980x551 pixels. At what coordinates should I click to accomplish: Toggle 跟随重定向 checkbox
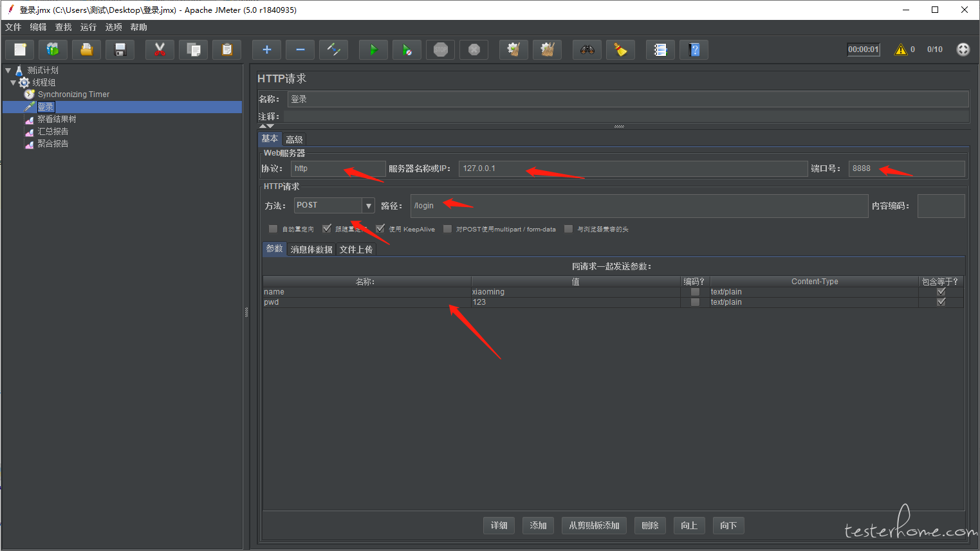(327, 229)
